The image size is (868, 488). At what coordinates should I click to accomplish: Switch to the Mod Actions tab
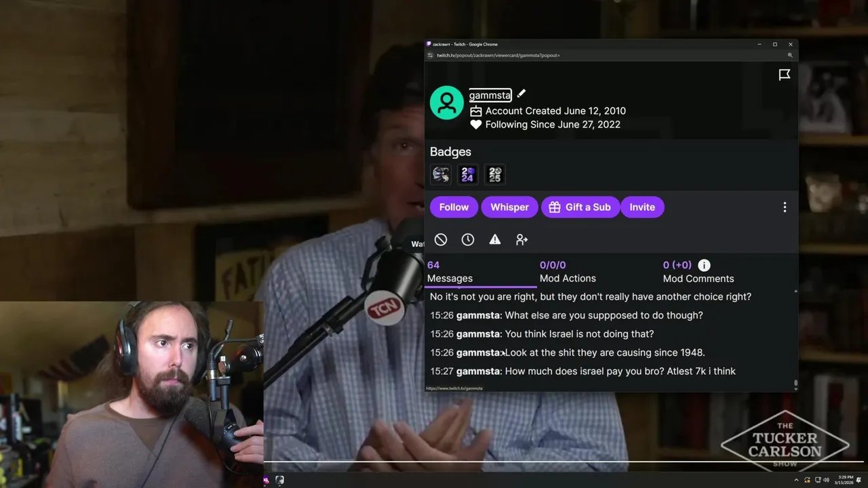[x=568, y=272]
